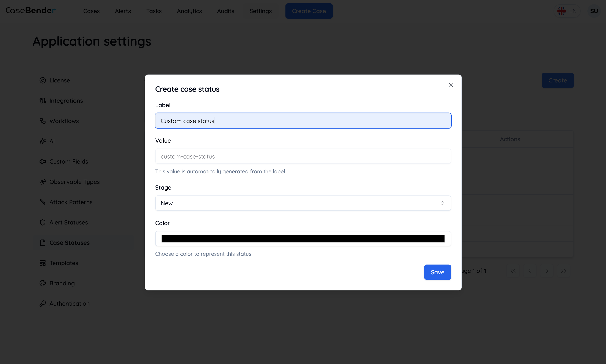Image resolution: width=606 pixels, height=364 pixels.
Task: Go to the last page using pagination
Action: (x=563, y=271)
